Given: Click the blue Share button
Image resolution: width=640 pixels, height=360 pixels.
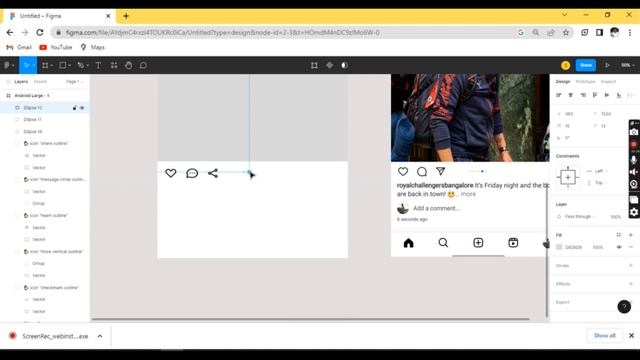Looking at the screenshot, I should pos(585,65).
